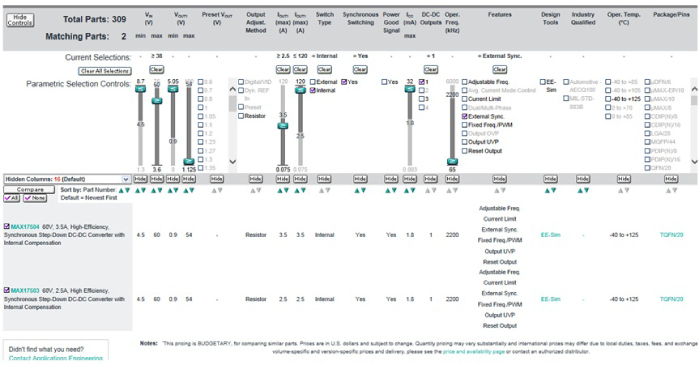Screen dimensions: 700x369
Task: Check DC-DC Outputs 2 checkbox
Action: (x=421, y=91)
